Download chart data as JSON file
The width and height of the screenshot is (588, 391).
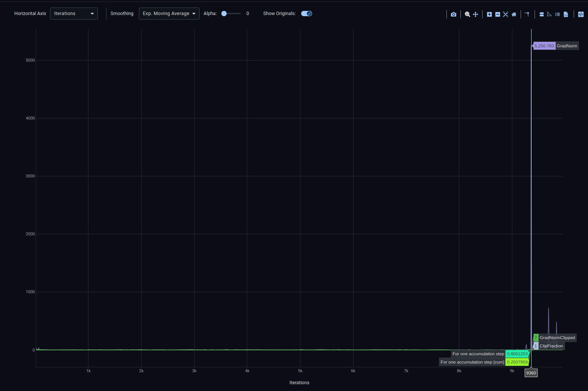pyautogui.click(x=566, y=14)
